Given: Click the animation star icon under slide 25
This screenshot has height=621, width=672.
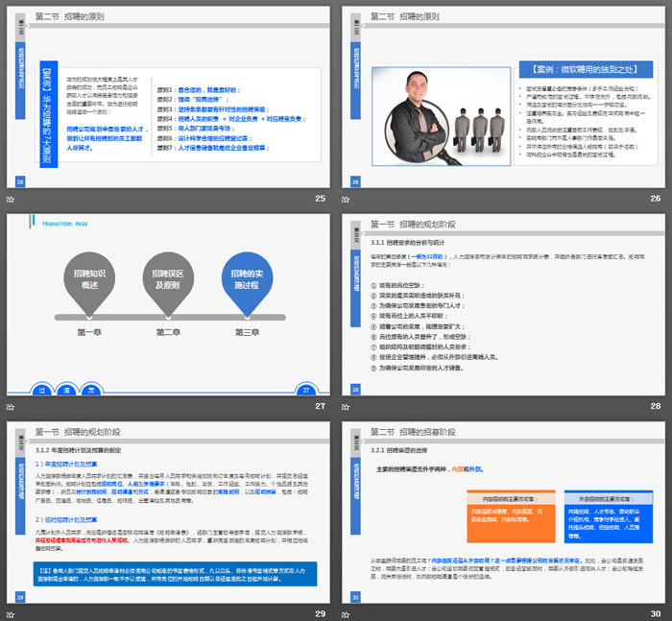Looking at the screenshot, I should coord(11,199).
